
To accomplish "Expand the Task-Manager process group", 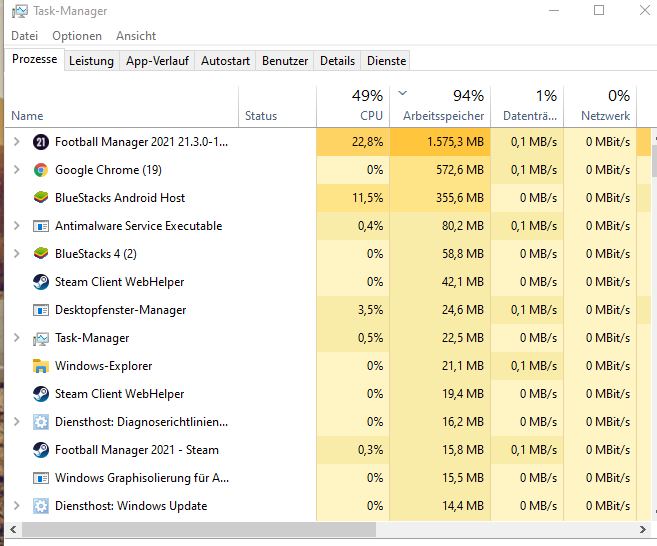I will click(16, 338).
